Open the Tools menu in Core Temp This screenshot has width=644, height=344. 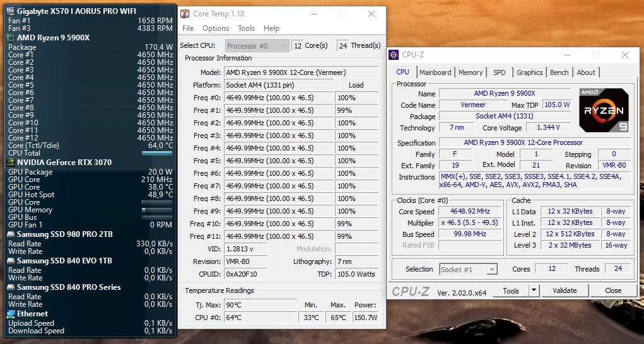pos(246,28)
